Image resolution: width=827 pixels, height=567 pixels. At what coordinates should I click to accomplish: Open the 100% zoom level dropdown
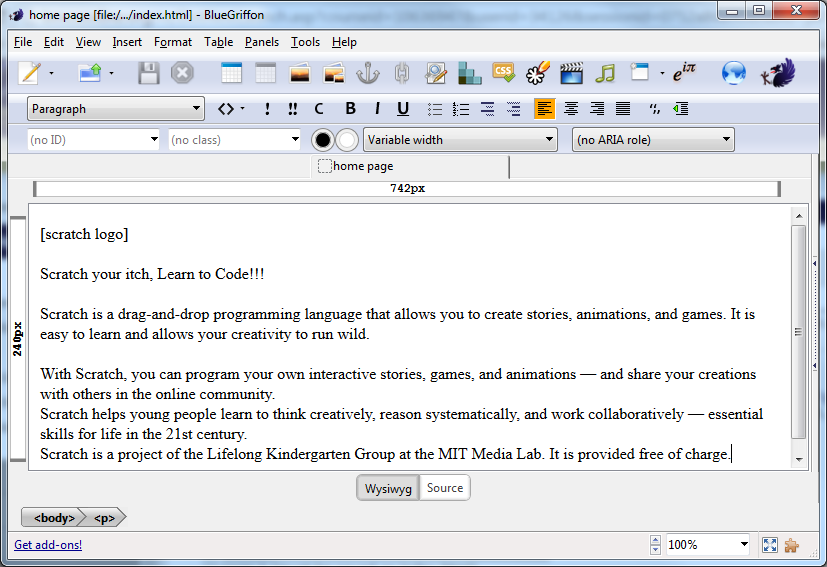[708, 544]
